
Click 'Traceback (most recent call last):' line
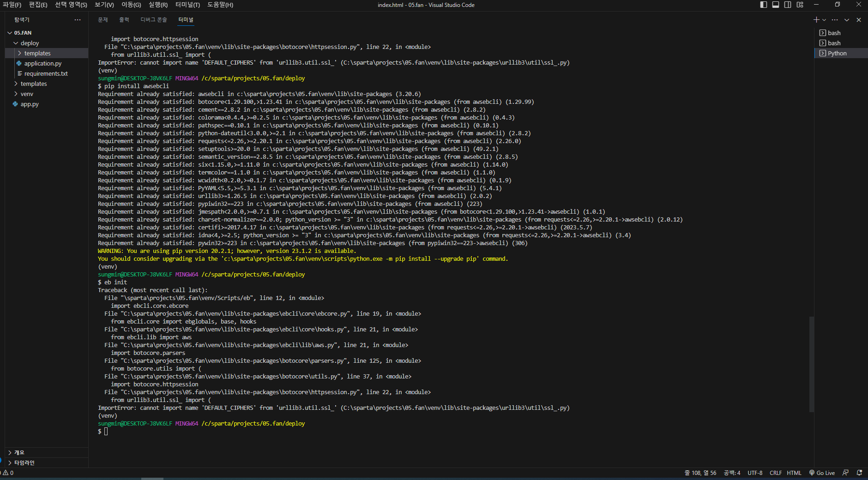[x=153, y=290]
